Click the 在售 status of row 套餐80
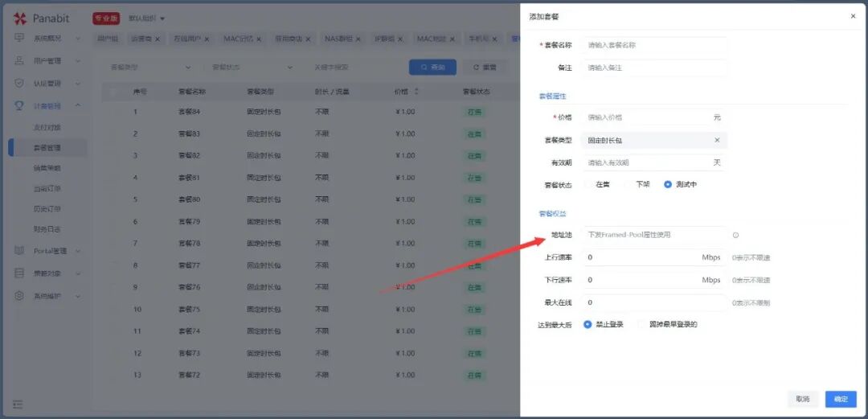 (x=474, y=199)
